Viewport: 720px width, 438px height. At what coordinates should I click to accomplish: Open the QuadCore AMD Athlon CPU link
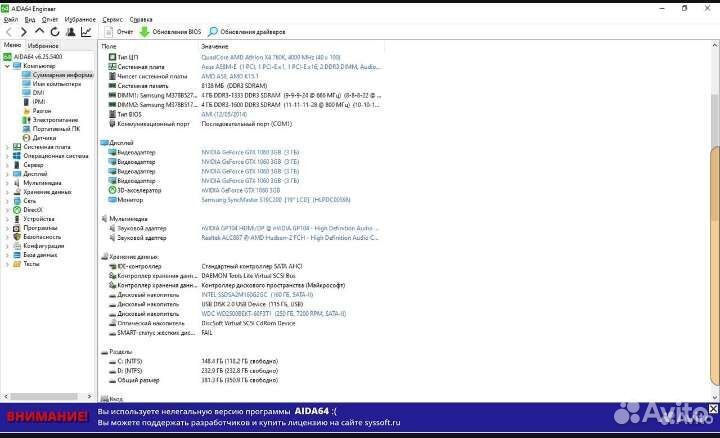pos(271,57)
